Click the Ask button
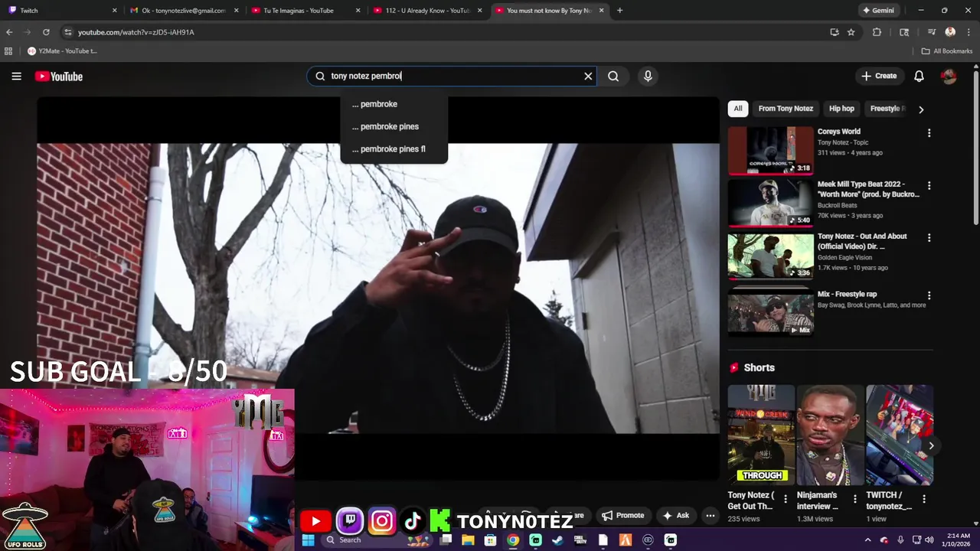980x551 pixels. tap(676, 515)
